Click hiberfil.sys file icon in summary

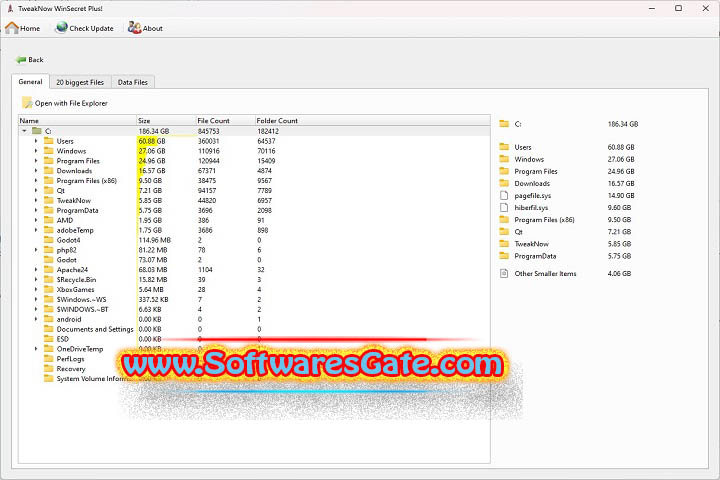pos(504,208)
